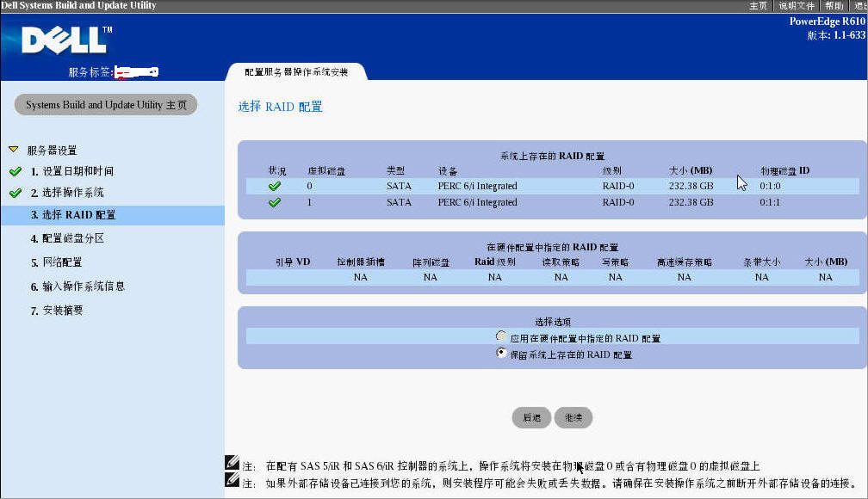Click the 选择选项 section title

553,322
